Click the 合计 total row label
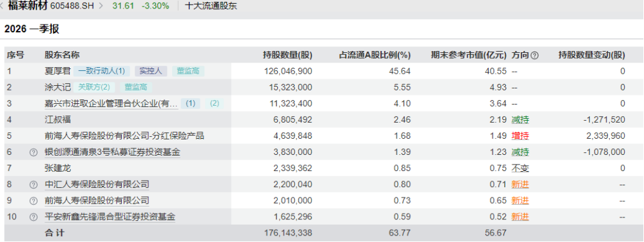 [x=55, y=233]
